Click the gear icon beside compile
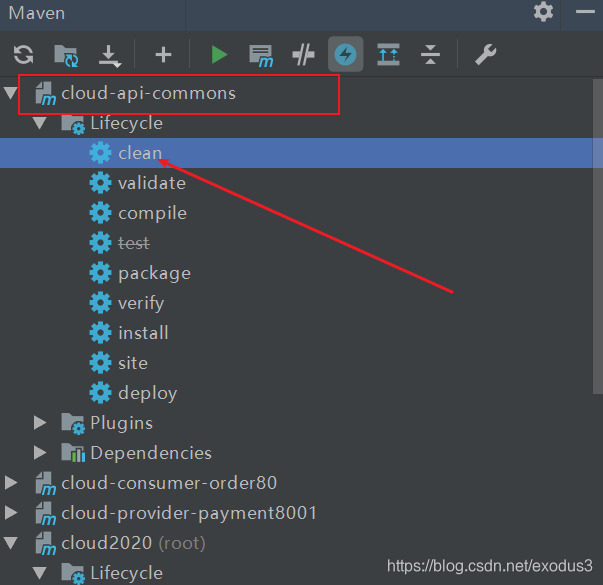 click(x=100, y=213)
